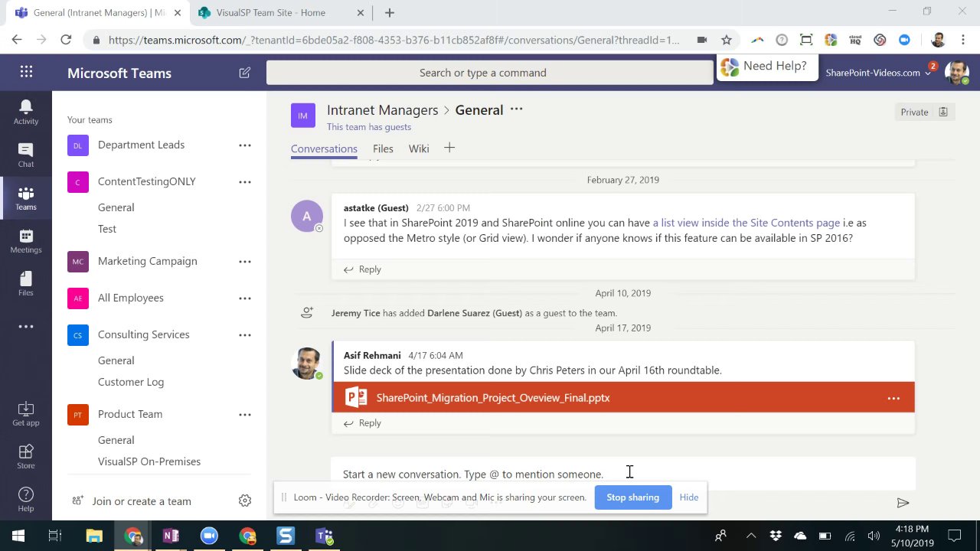Viewport: 980px width, 551px height.
Task: Start a new chat with compose icon
Action: pyautogui.click(x=245, y=73)
